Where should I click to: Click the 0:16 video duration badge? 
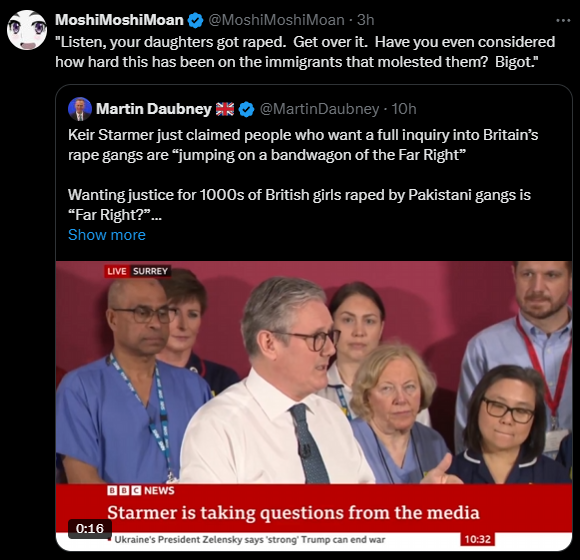pos(90,529)
